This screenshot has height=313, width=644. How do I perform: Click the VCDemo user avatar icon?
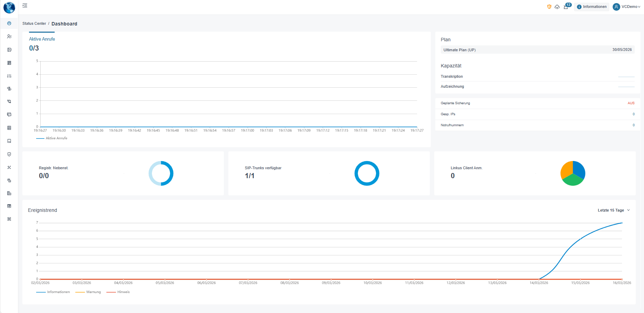tap(616, 7)
